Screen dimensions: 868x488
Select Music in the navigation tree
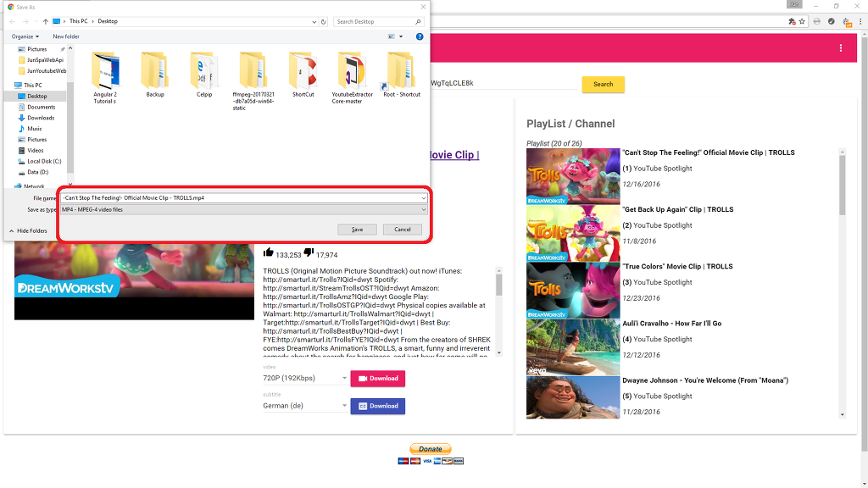click(34, 129)
